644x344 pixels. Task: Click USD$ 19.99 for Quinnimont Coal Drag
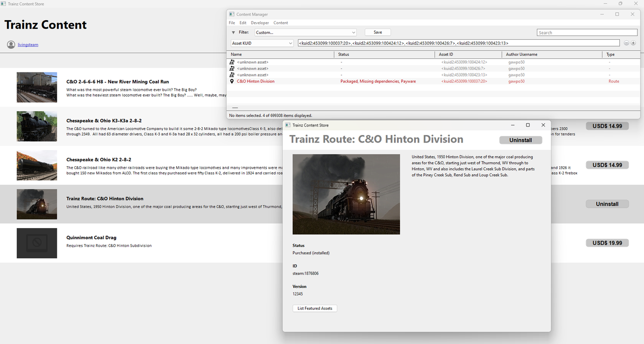click(x=607, y=243)
